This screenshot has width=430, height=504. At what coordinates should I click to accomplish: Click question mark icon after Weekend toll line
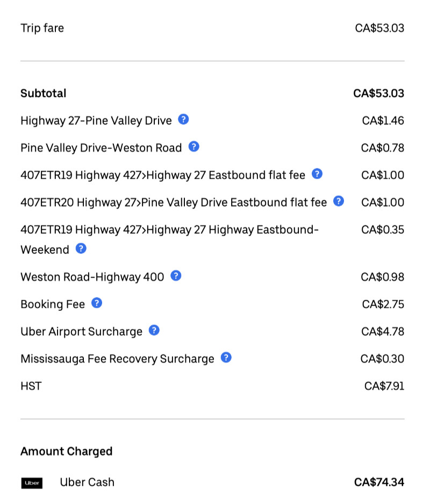tap(81, 249)
